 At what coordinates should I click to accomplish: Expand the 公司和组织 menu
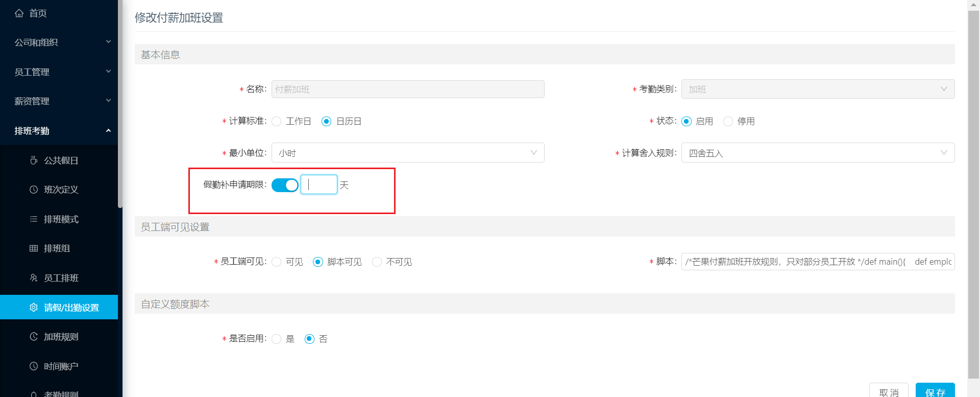59,42
